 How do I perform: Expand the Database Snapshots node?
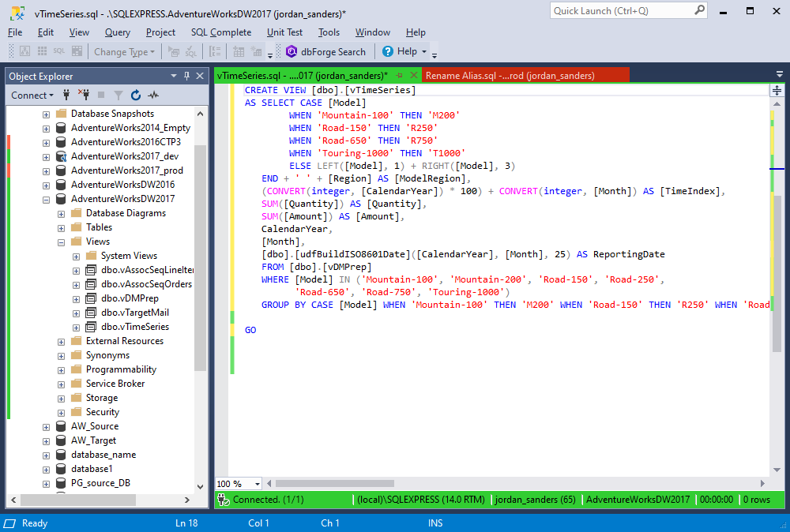tap(46, 114)
